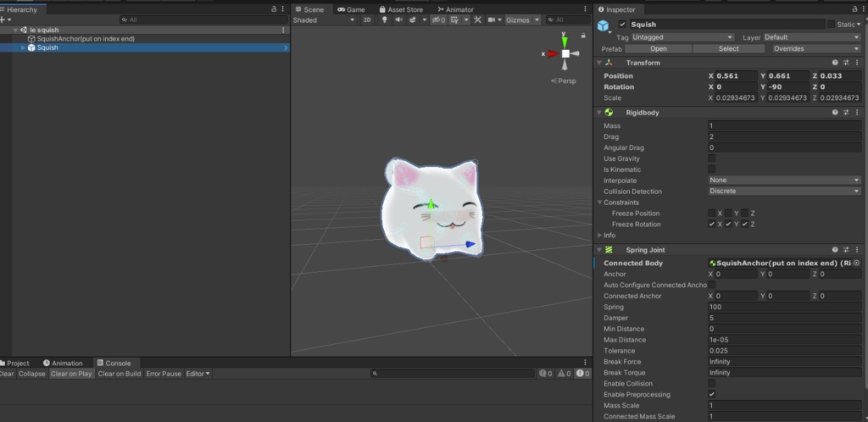Viewport: 868px width, 422px height.
Task: Toggle scene lighting with the lightbulb icon
Action: click(x=385, y=19)
